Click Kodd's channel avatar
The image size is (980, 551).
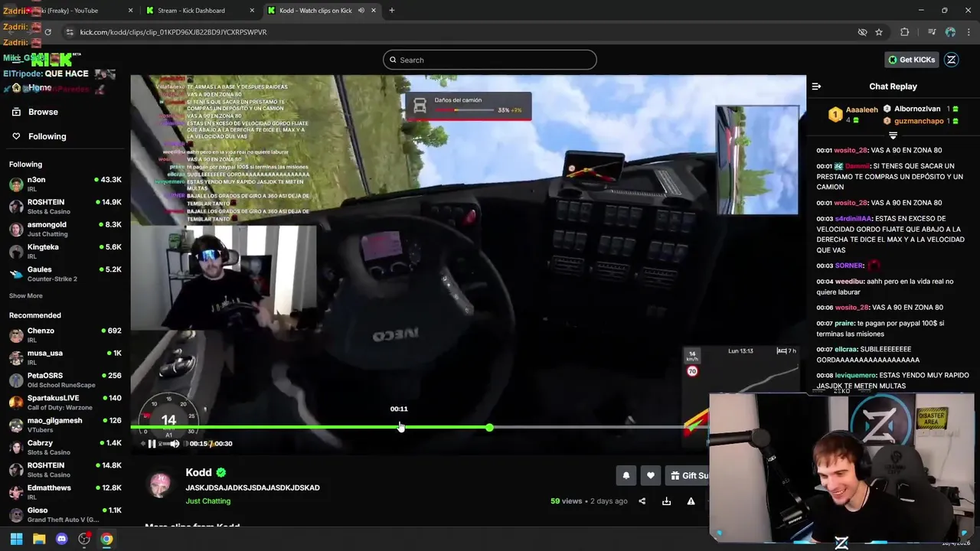coord(160,485)
